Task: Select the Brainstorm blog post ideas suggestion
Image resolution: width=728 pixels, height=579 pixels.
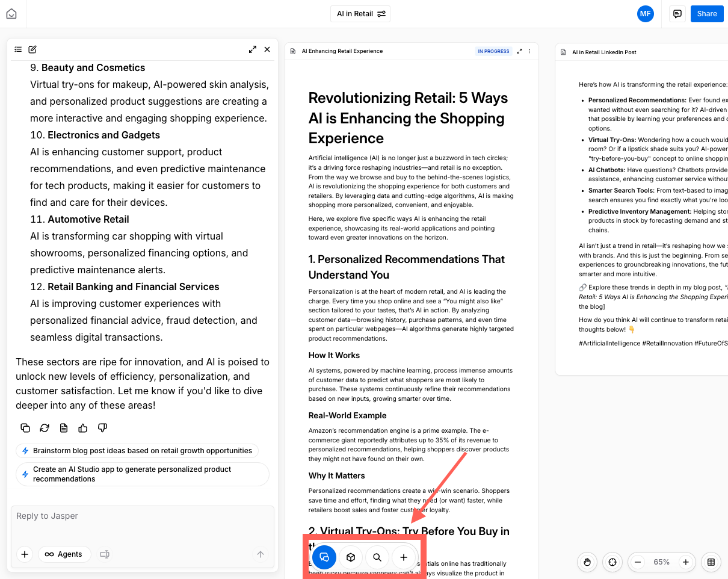Action: click(x=137, y=451)
